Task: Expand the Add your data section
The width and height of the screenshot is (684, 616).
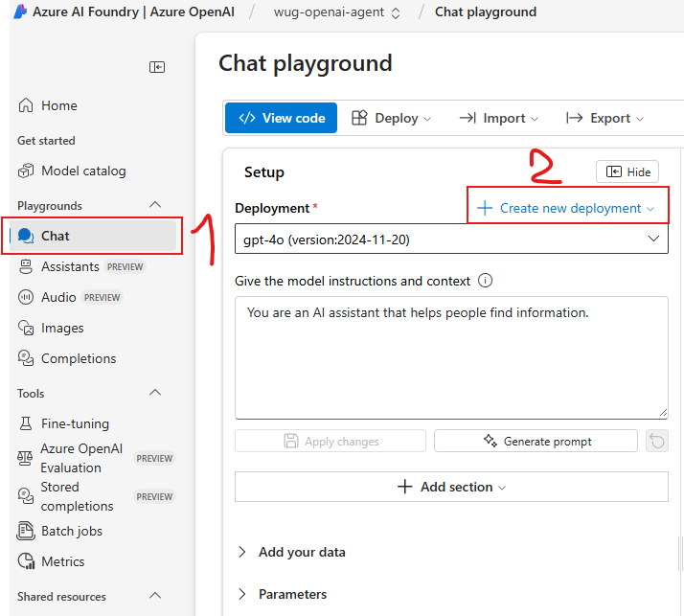Action: click(301, 553)
